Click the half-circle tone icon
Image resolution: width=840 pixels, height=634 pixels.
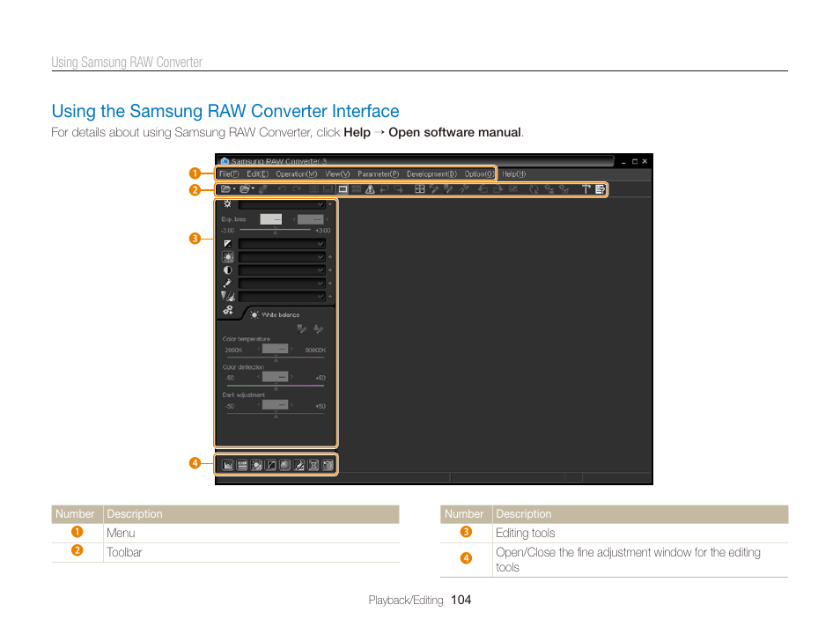tap(228, 270)
